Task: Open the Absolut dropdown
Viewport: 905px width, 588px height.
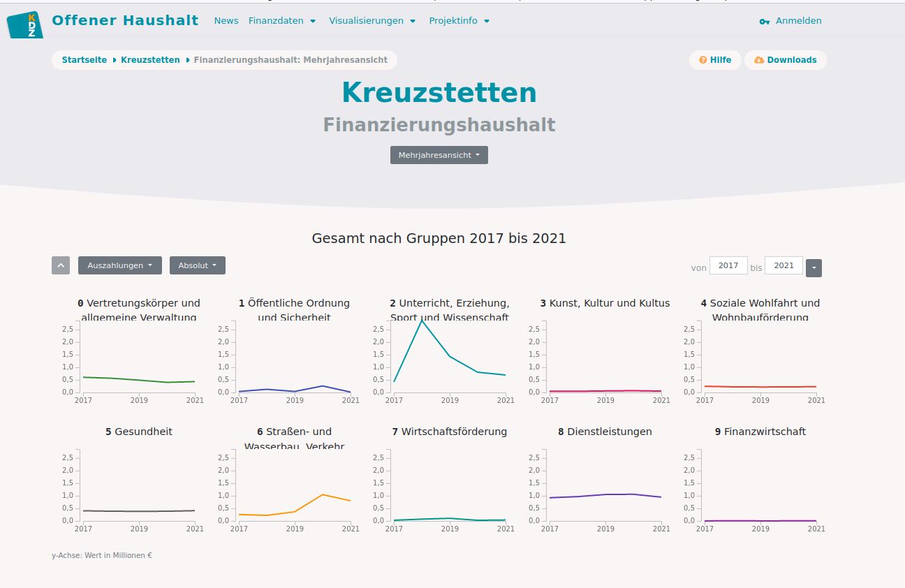Action: coord(197,265)
